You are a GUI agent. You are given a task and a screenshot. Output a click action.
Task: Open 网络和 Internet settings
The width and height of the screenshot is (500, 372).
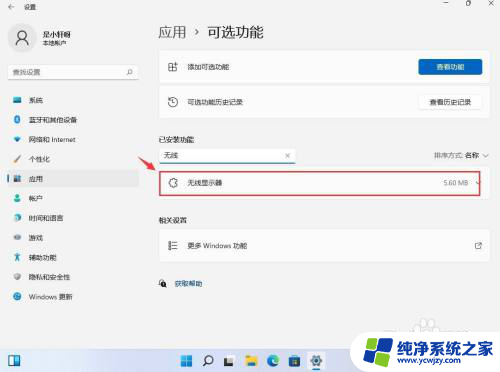(x=73, y=139)
